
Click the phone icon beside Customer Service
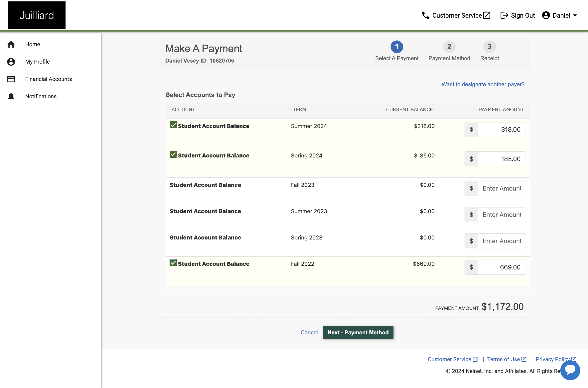click(x=426, y=16)
